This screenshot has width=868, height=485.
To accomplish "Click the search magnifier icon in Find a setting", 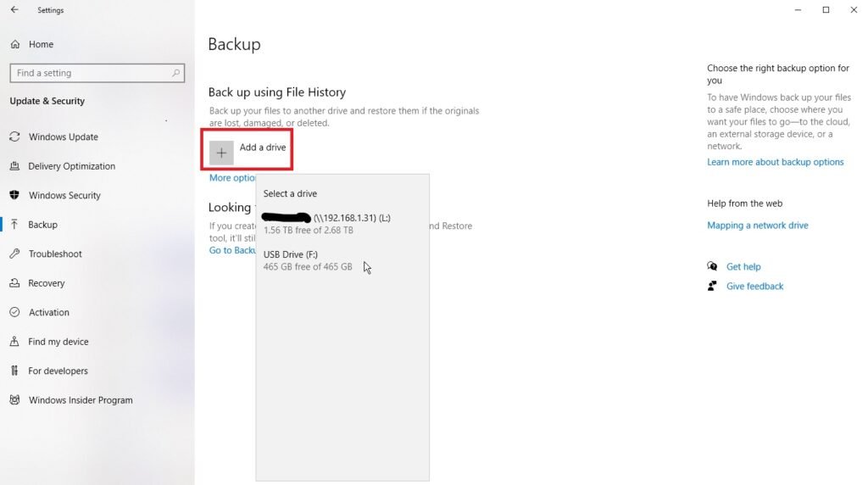I will pyautogui.click(x=175, y=73).
